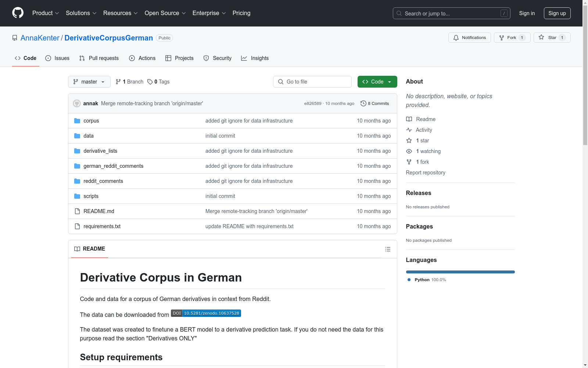Click Report repository link
The height and width of the screenshot is (368, 588).
(426, 173)
